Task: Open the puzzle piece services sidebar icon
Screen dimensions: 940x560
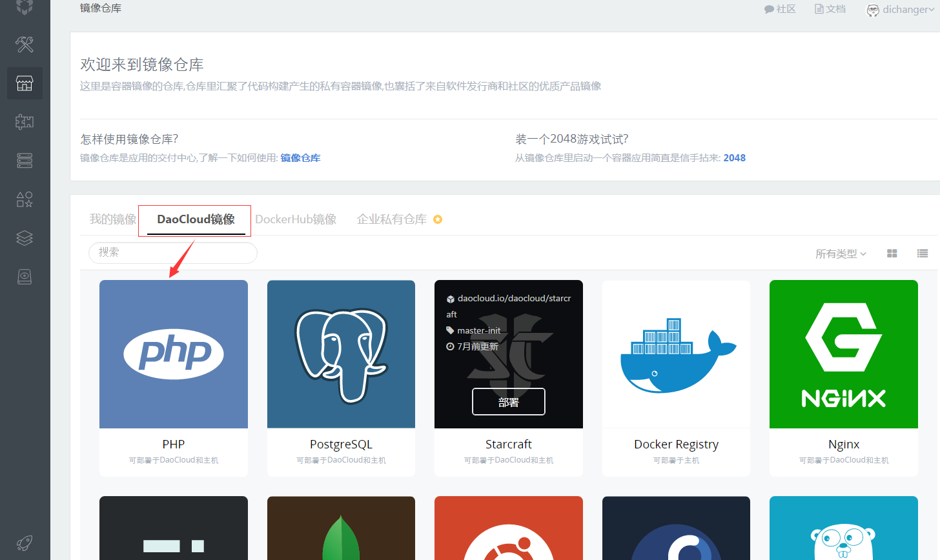Action: 25,122
